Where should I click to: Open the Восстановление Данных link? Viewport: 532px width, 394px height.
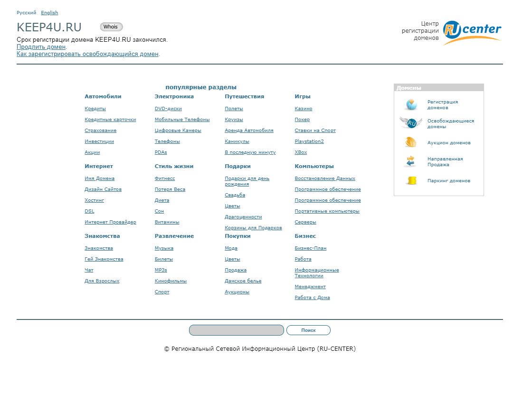tap(325, 178)
